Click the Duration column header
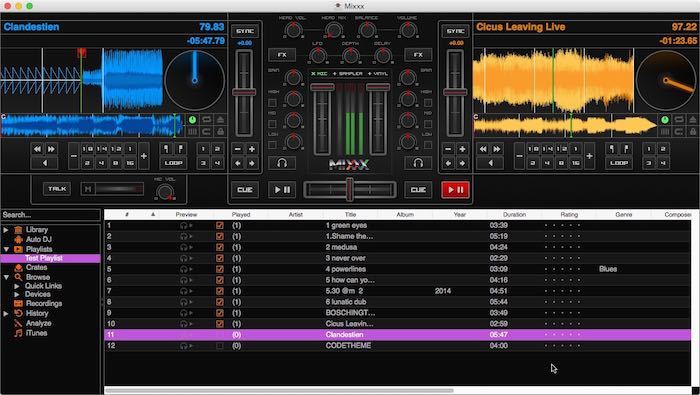The width and height of the screenshot is (700, 395). coord(514,215)
